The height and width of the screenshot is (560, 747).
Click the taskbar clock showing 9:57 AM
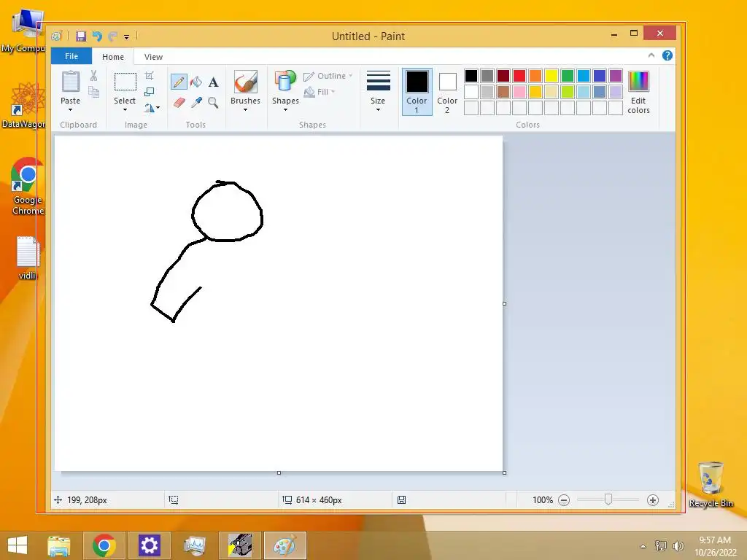click(715, 545)
